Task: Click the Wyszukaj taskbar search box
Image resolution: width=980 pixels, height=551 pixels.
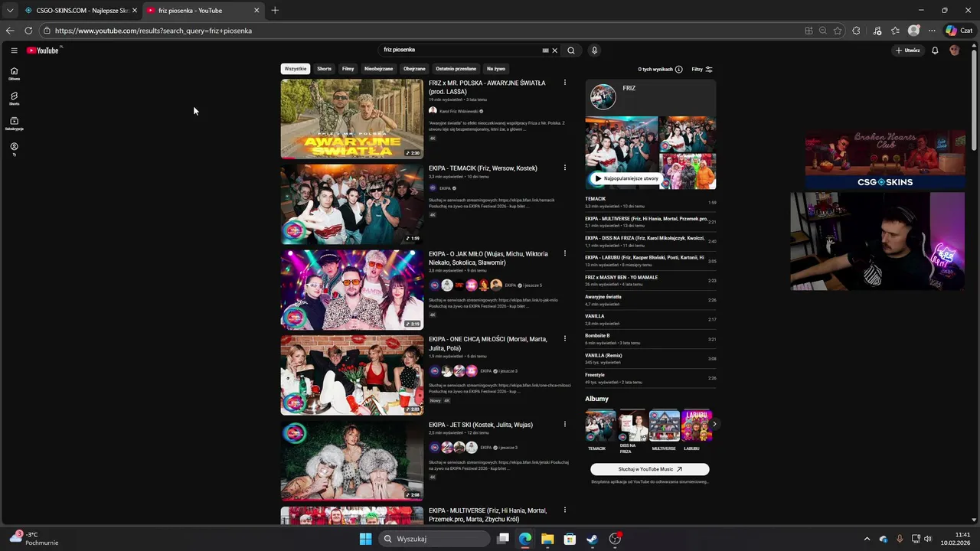Action: [x=435, y=539]
